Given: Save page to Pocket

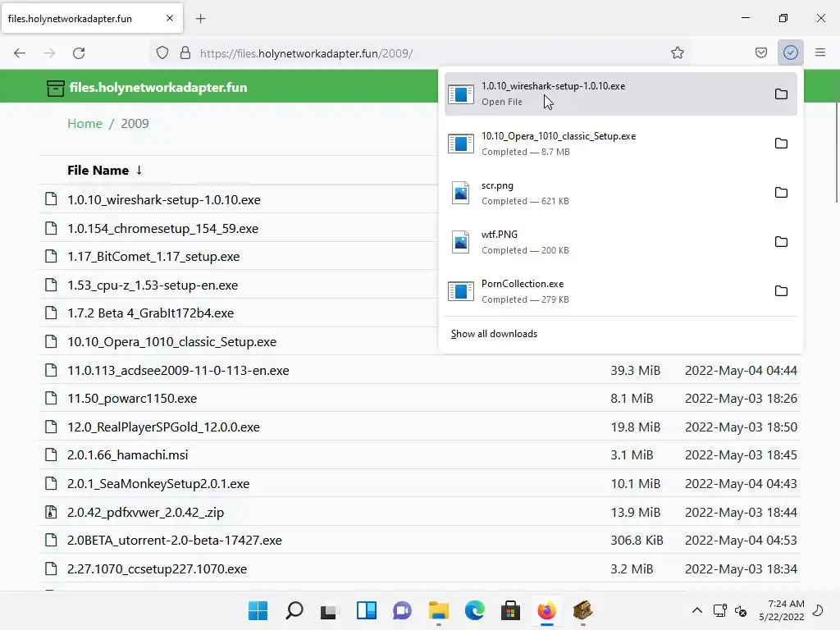Looking at the screenshot, I should (x=760, y=53).
